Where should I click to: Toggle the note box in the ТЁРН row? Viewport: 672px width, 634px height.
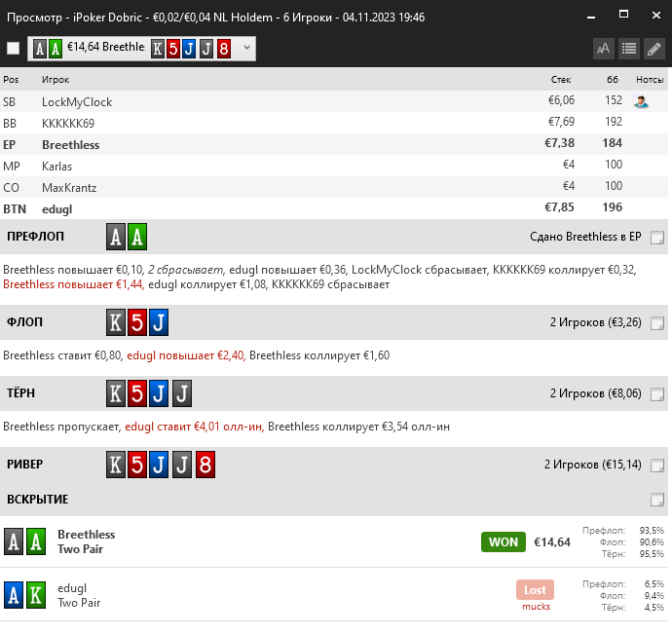(657, 394)
